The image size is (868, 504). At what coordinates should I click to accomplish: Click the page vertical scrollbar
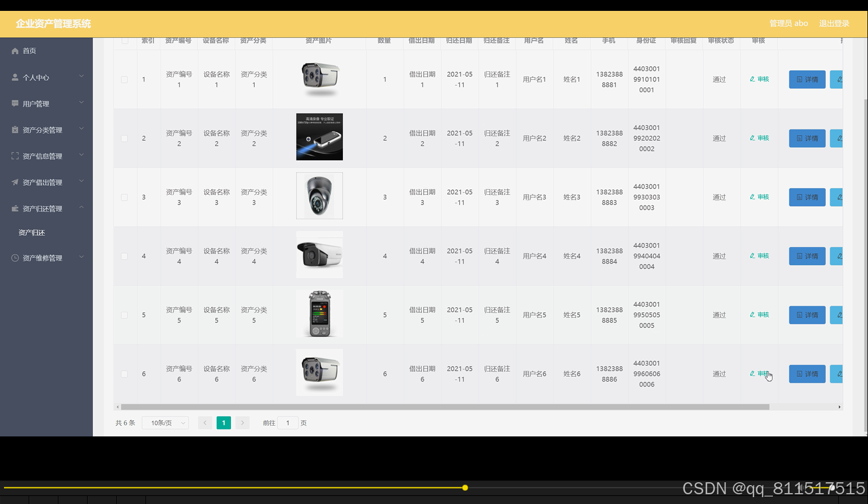click(x=865, y=265)
